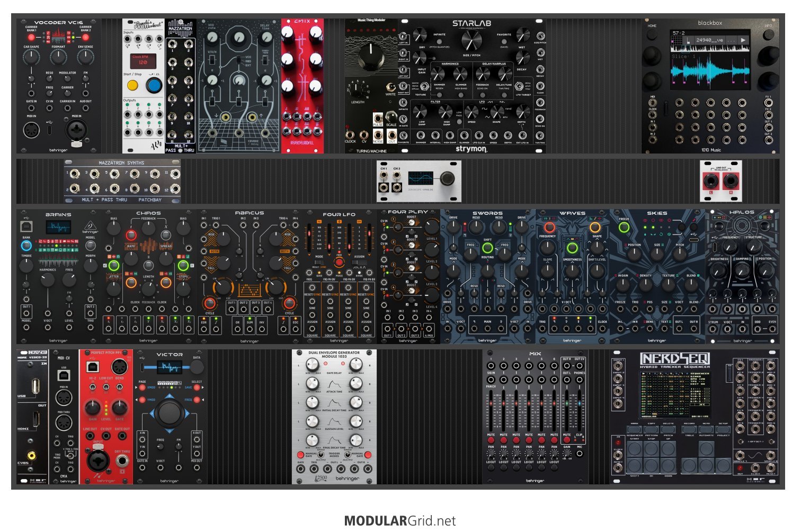Screen dimensions: 801x532
Task: Click the OUT R jack on Skies
Action: click(x=693, y=329)
